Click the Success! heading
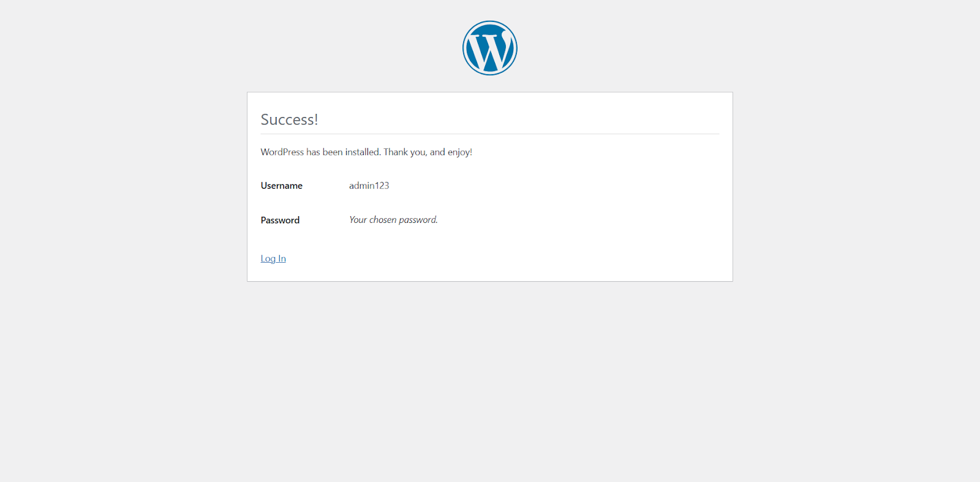This screenshot has width=980, height=482. [289, 119]
